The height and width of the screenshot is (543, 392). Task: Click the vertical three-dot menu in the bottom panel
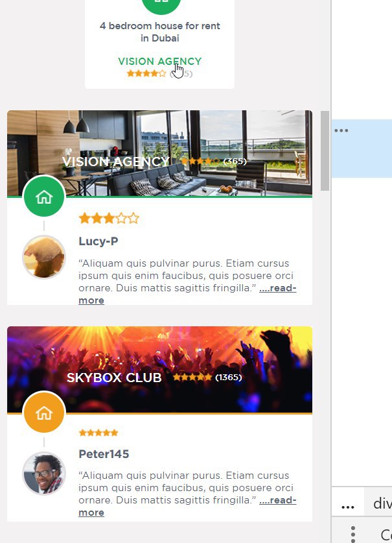click(x=353, y=534)
